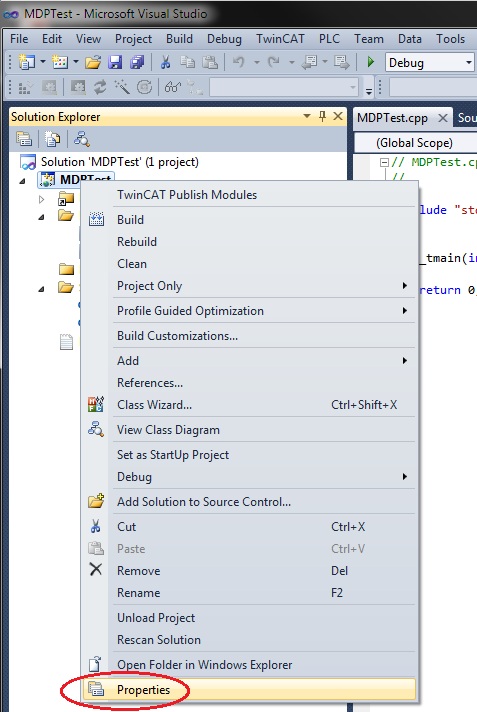Choose Remove in the context menu
Viewport: 477px width, 712px height.
(x=249, y=571)
